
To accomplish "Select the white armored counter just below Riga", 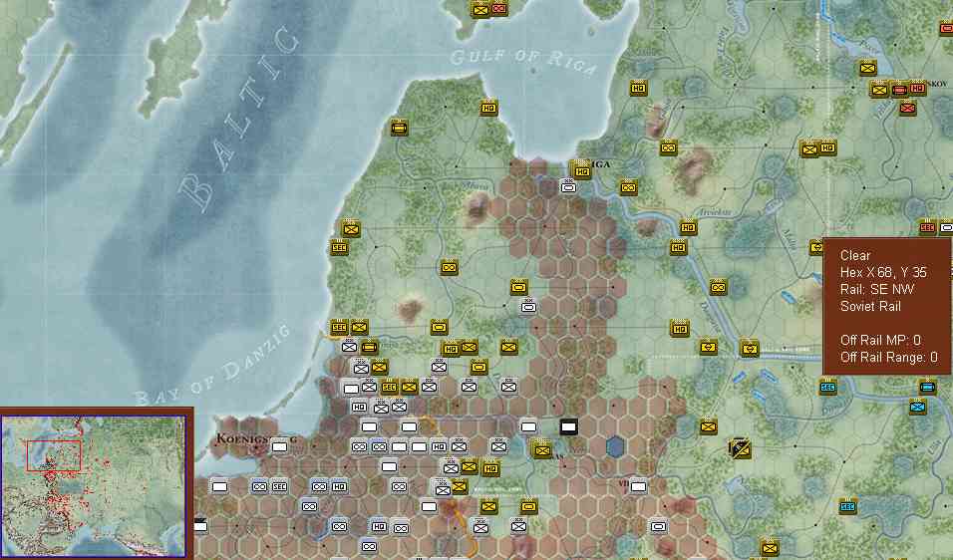I will 568,187.
